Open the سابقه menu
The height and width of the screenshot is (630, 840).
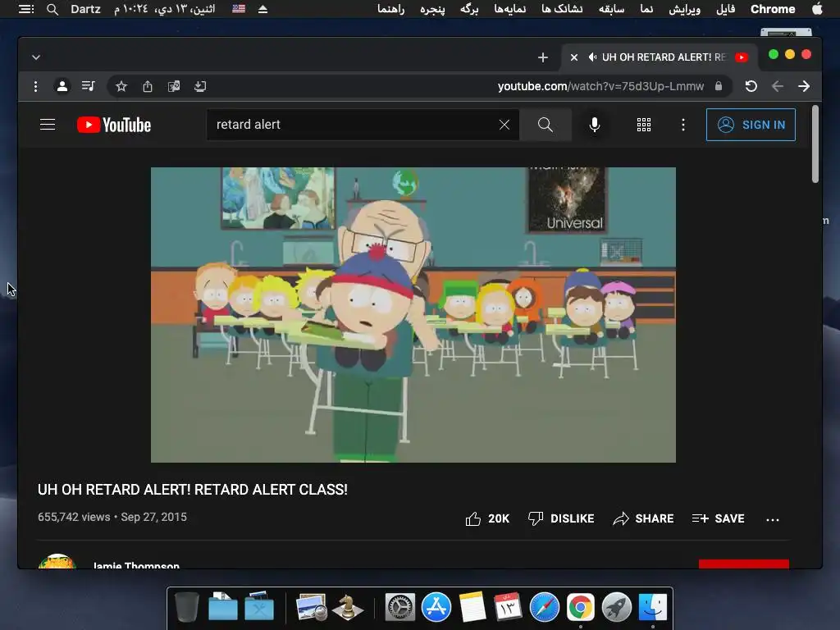click(611, 9)
